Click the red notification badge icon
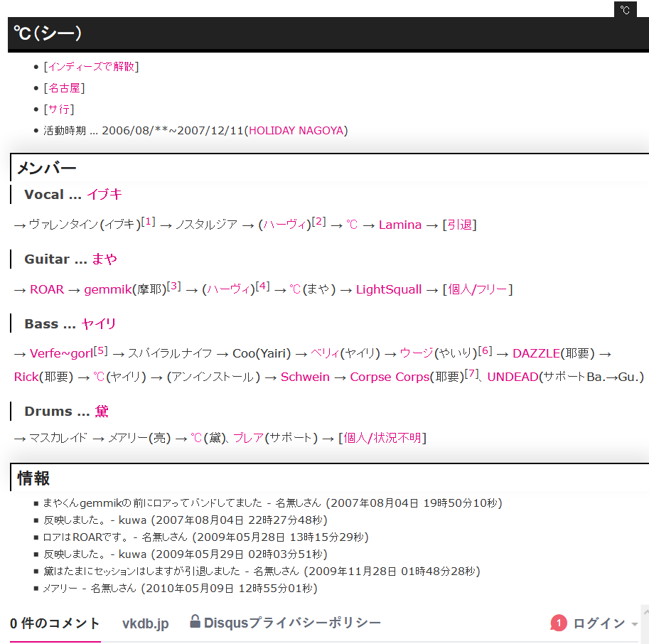Screen dimensions: 649x644 (x=558, y=623)
